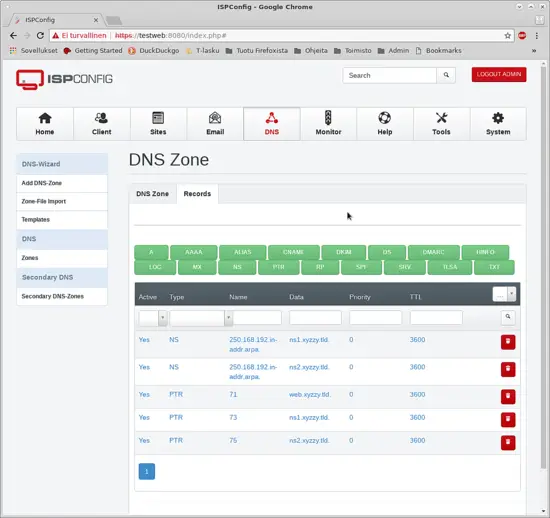Click the System gear icon

(498, 118)
